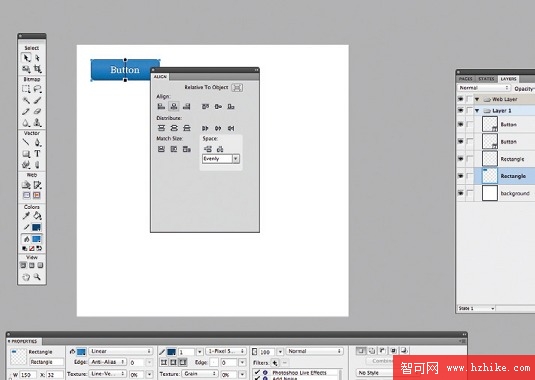Viewport: 535px width, 380px height.
Task: Click the opacity field showing 100
Action: tap(266, 352)
